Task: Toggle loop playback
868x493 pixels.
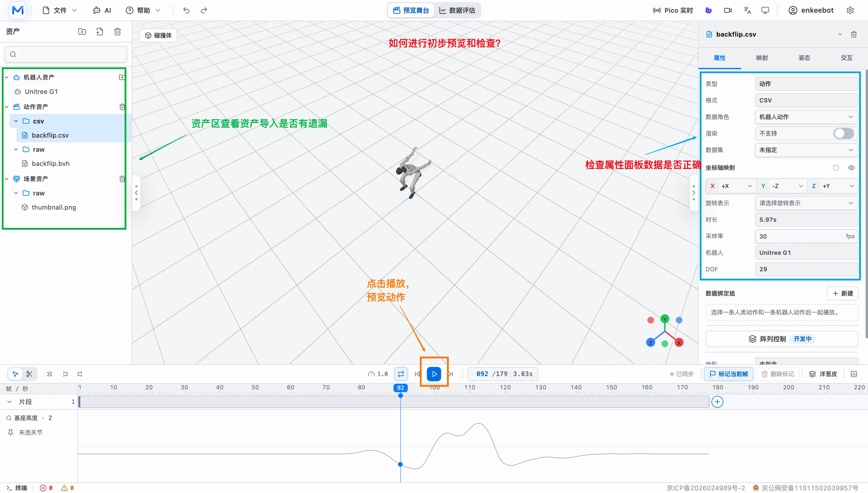Action: tap(400, 374)
